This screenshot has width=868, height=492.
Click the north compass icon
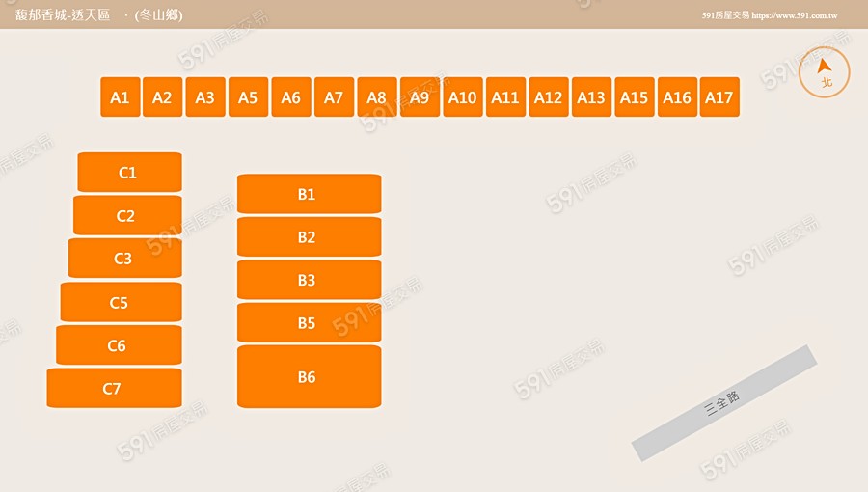(x=825, y=72)
